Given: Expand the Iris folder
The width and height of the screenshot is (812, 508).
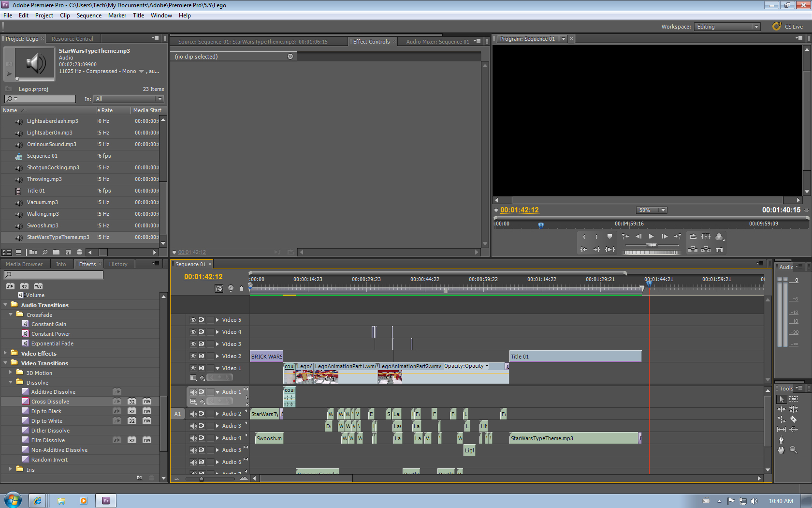Looking at the screenshot, I should tap(11, 469).
